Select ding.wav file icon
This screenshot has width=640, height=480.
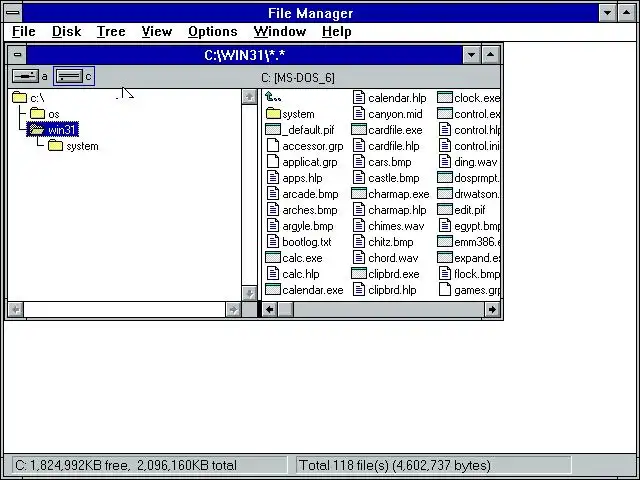point(445,162)
